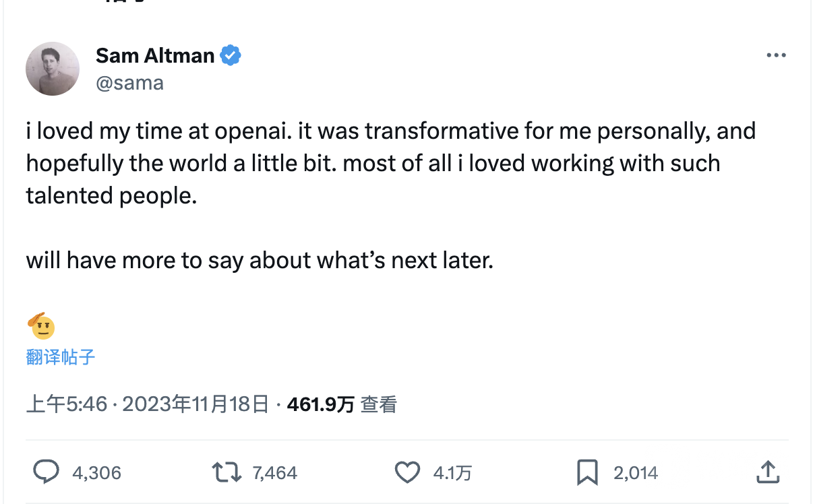Viewport: 813px width, 504px height.
Task: Click the name Sam Altman
Action: [x=155, y=55]
